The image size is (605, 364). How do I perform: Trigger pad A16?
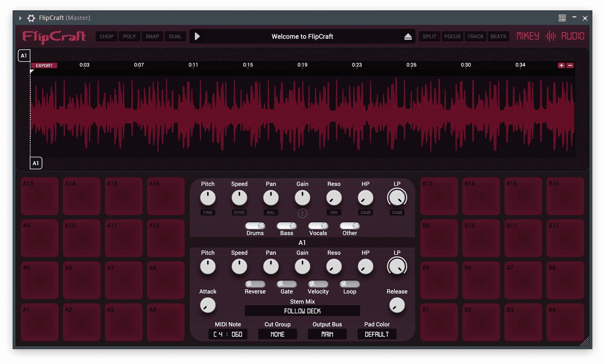click(x=166, y=196)
